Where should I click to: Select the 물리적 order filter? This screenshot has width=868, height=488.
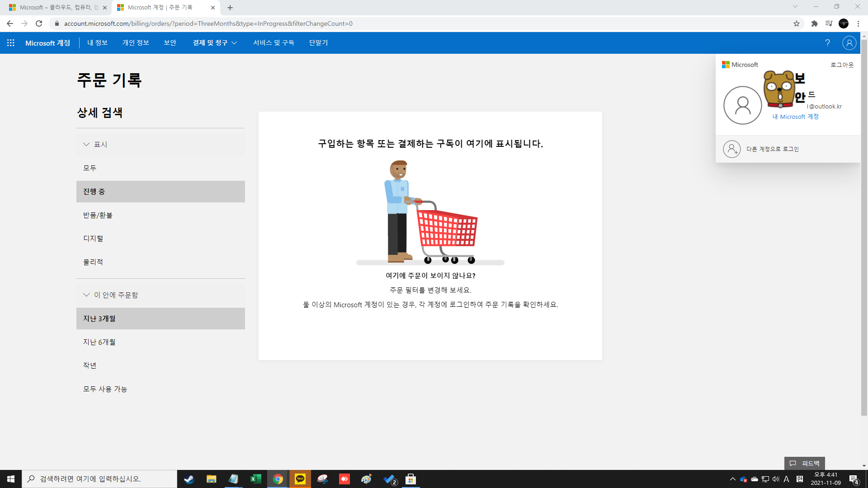[x=160, y=262]
